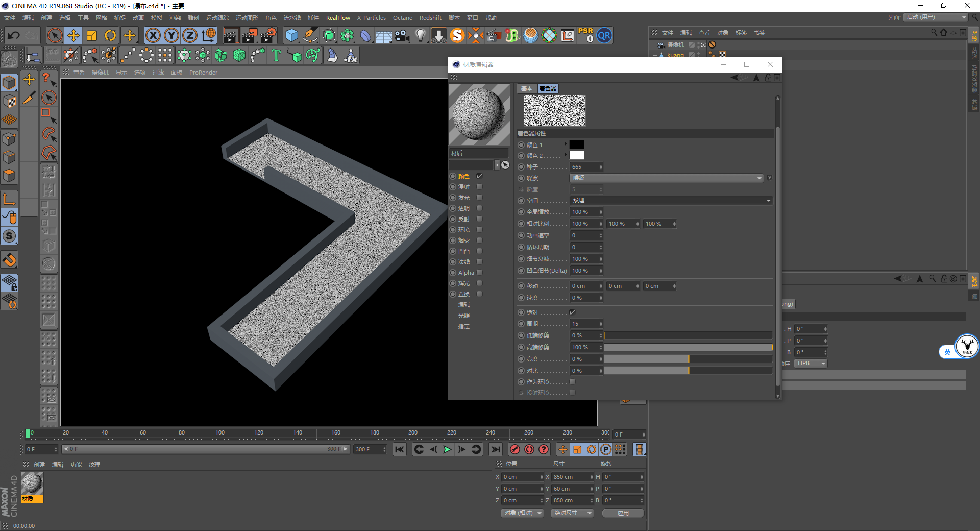This screenshot has width=980, height=531.
Task: Select the 材质 material thumbnail in manager
Action: pyautogui.click(x=32, y=484)
